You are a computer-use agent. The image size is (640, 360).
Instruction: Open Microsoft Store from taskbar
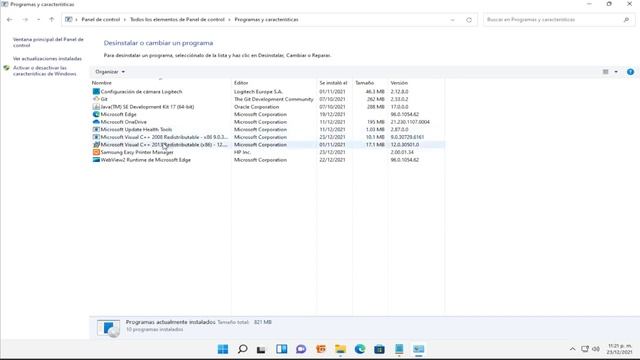pyautogui.click(x=379, y=349)
